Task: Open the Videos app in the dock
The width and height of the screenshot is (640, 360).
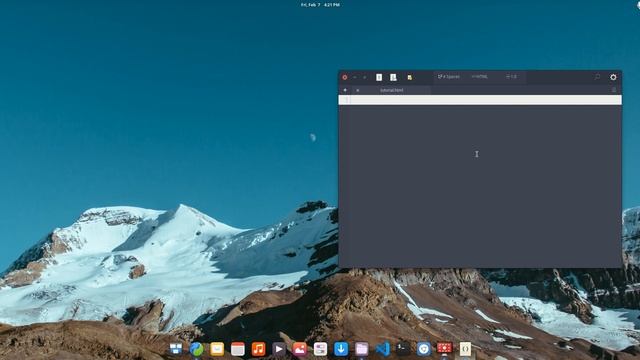Action: 279,349
